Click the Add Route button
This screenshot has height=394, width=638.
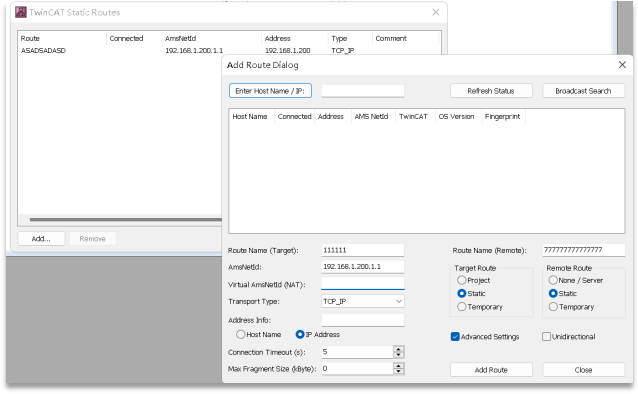[x=491, y=370]
